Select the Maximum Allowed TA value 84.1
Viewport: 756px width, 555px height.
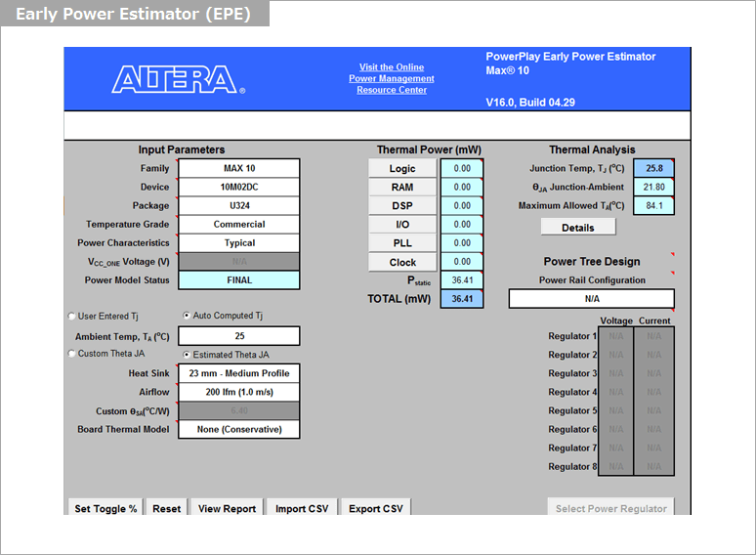pos(653,205)
